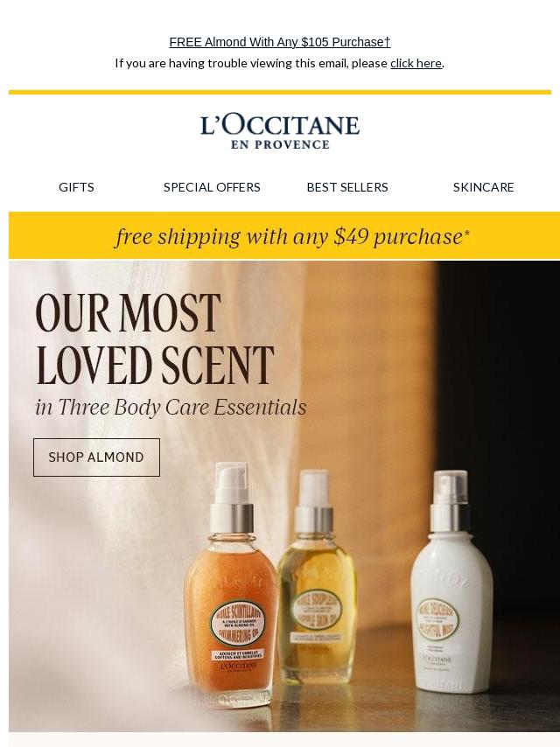The width and height of the screenshot is (560, 747).
Task: Go to the BEST SELLERS section
Action: click(347, 187)
